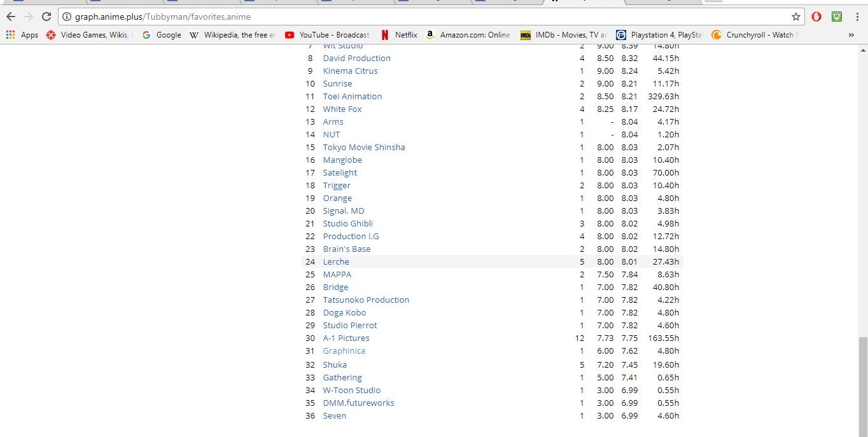Select the David Production link

tap(357, 58)
